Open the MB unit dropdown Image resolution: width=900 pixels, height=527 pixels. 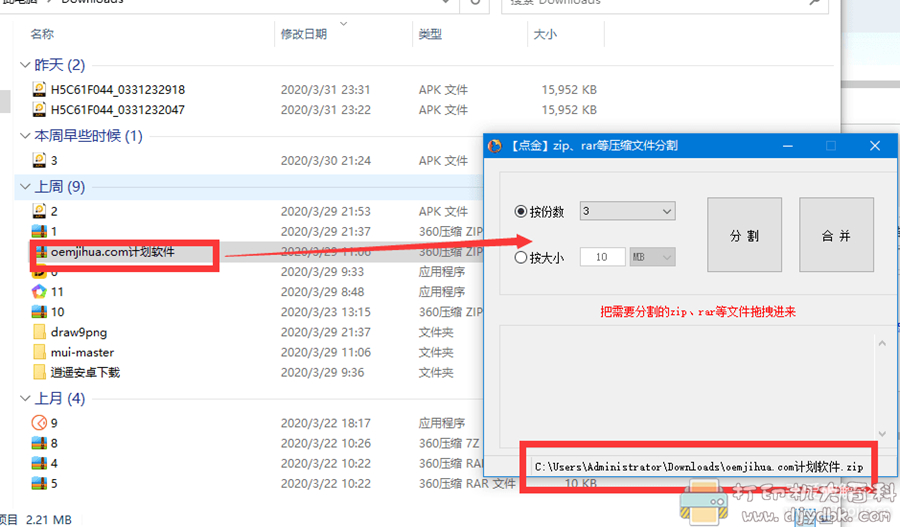tap(653, 257)
